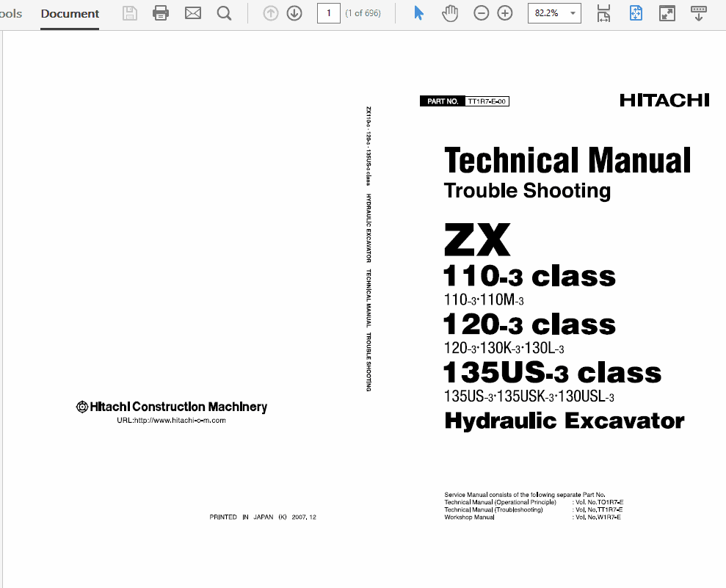Click the Trouble Shooting subtitle

coord(527,190)
